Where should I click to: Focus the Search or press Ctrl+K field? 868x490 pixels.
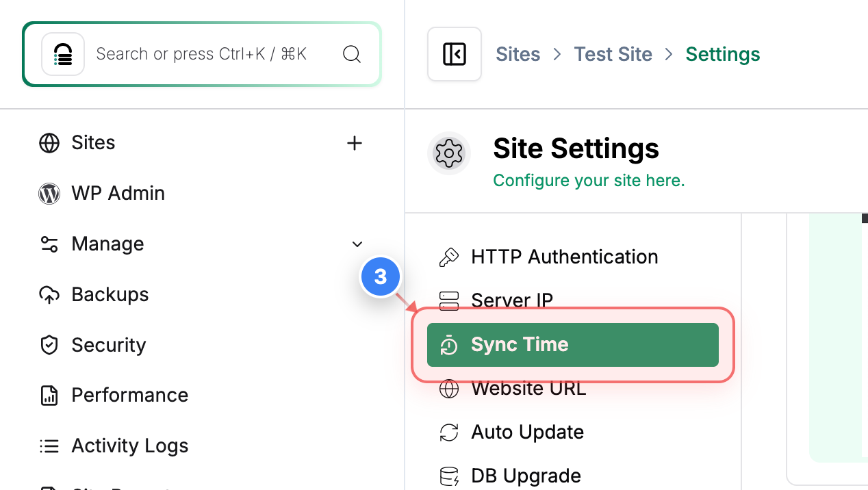pos(201,54)
